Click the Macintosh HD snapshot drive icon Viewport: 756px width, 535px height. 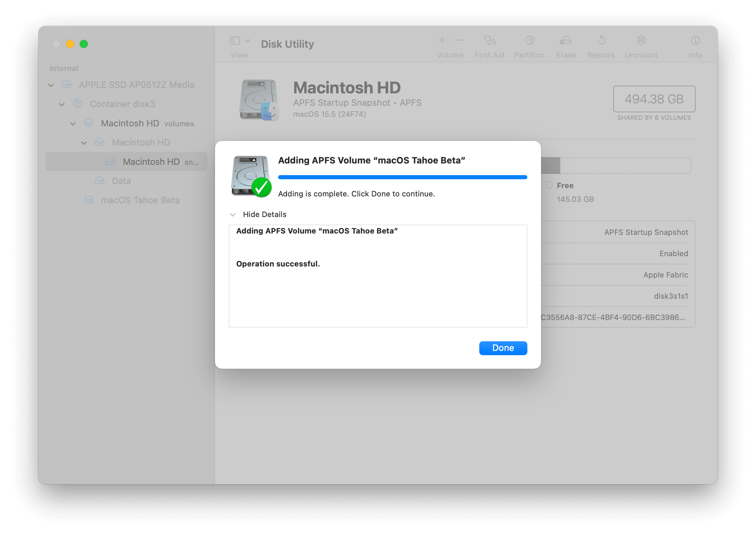pyautogui.click(x=111, y=161)
